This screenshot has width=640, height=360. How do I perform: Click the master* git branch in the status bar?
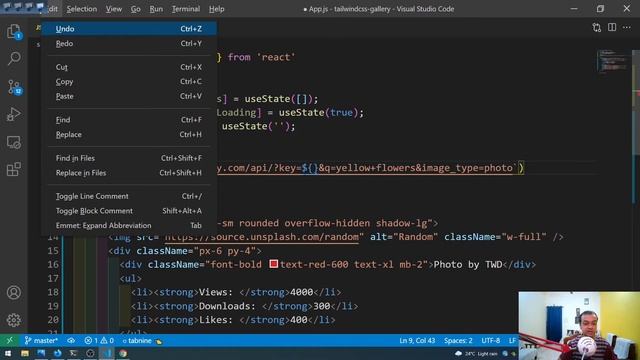(41, 340)
